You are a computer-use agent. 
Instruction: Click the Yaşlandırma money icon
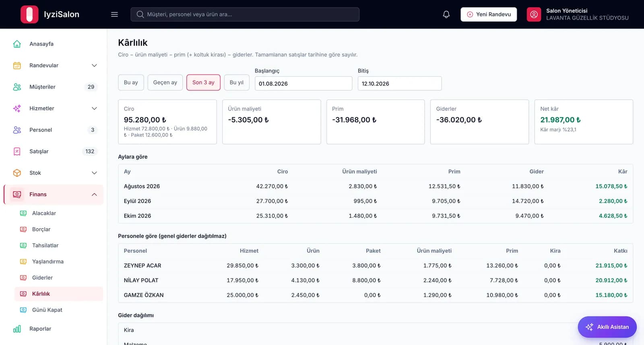pyautogui.click(x=23, y=262)
